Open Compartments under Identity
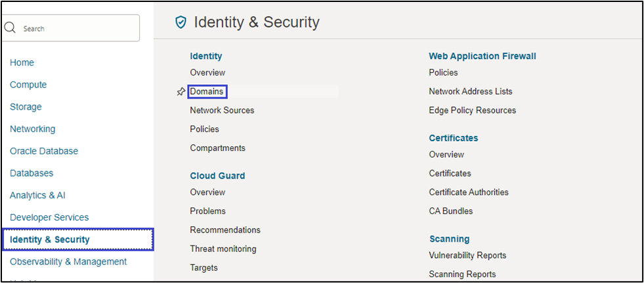 coord(217,148)
